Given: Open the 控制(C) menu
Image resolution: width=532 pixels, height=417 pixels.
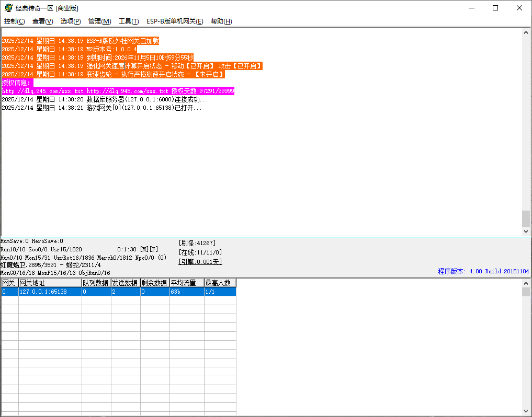Looking at the screenshot, I should [14, 21].
